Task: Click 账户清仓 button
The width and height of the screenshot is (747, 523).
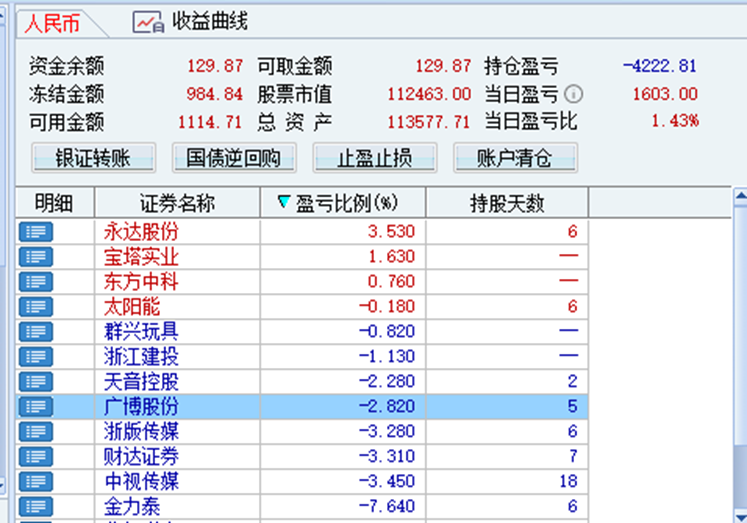Action: pyautogui.click(x=515, y=158)
